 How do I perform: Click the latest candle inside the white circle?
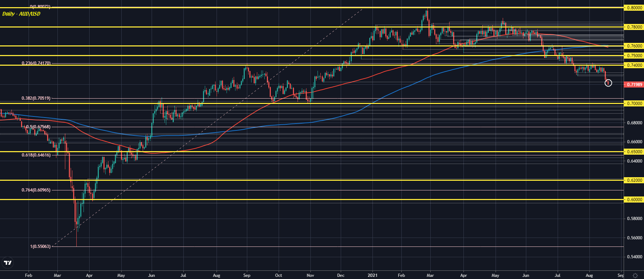click(x=608, y=83)
